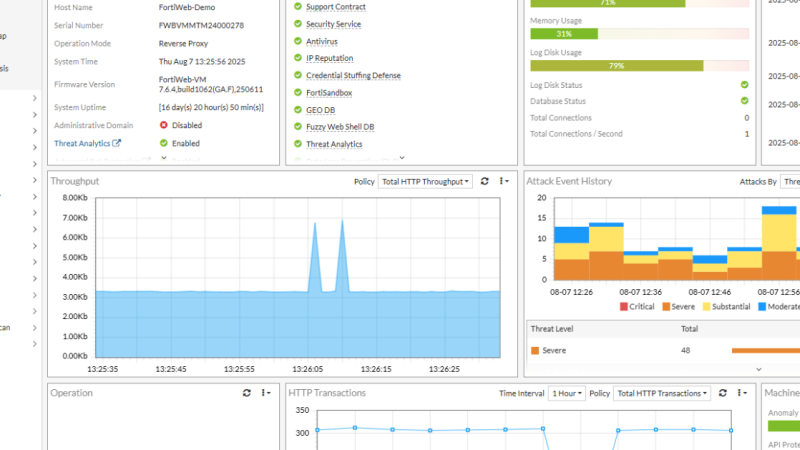Screen dimensions: 800x450
Task: Click the Attack Event History title
Action: pos(569,181)
